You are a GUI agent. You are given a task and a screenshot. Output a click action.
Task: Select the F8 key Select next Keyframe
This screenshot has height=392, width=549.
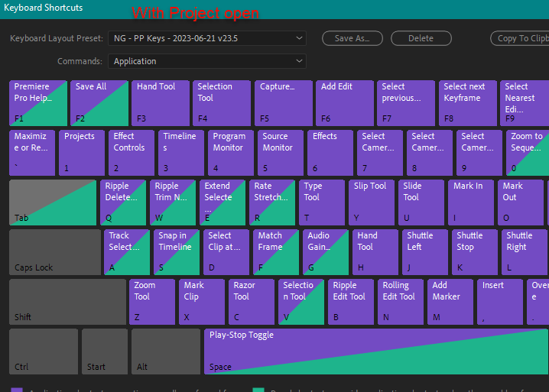tap(468, 103)
